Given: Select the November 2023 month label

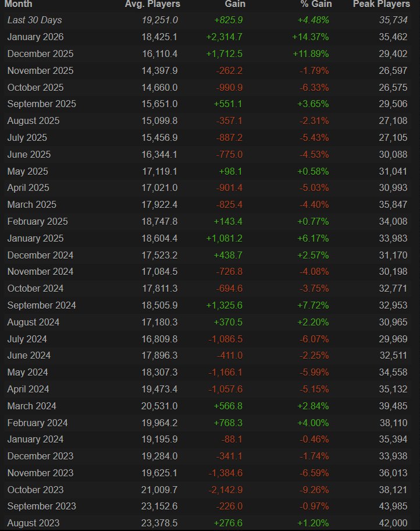Looking at the screenshot, I should 40,473.
